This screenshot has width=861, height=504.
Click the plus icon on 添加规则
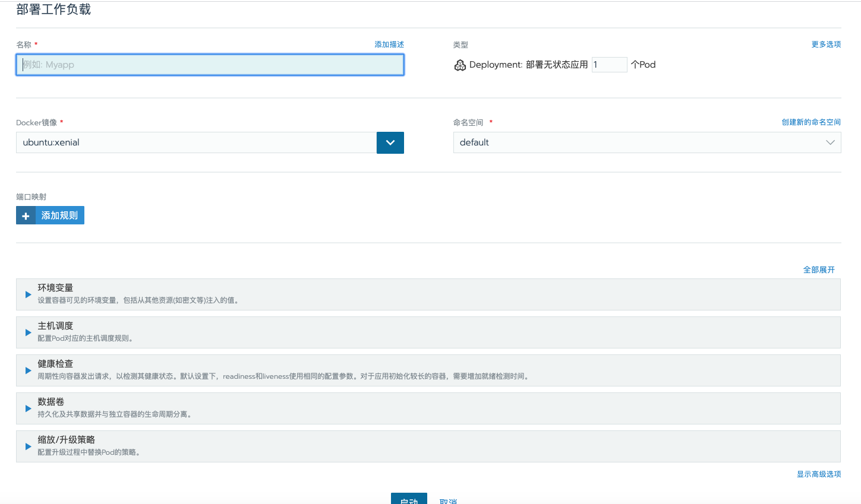26,215
